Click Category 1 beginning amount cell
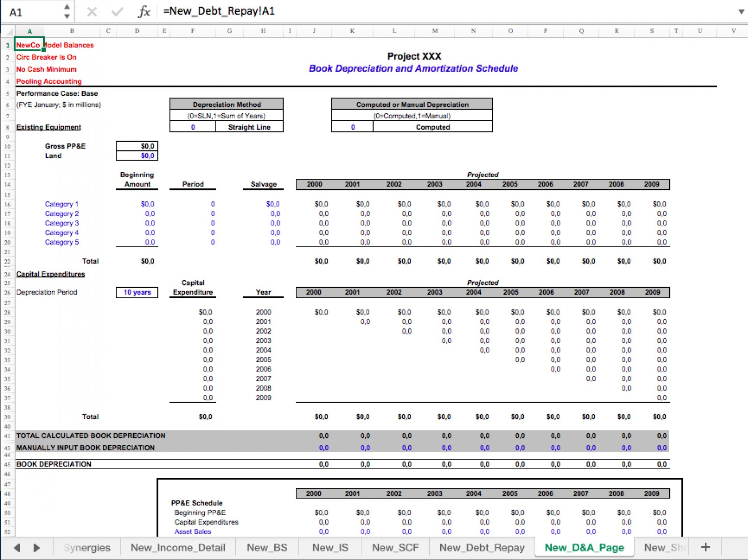Image resolution: width=748 pixels, height=560 pixels. click(x=137, y=204)
